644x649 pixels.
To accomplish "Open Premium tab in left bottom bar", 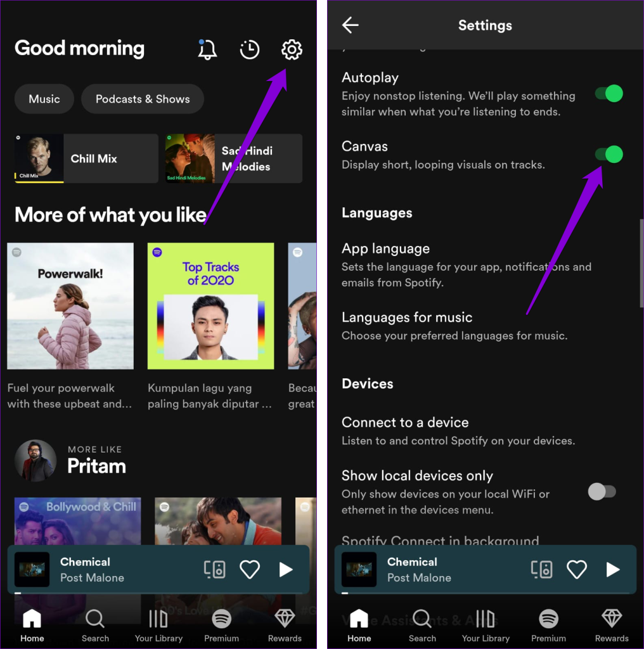I will click(x=221, y=626).
